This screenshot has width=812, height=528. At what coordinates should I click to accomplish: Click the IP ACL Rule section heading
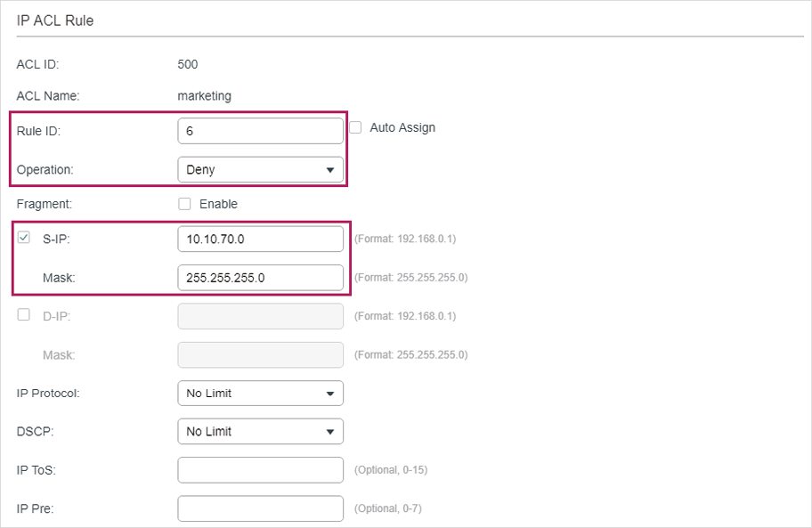tap(55, 20)
